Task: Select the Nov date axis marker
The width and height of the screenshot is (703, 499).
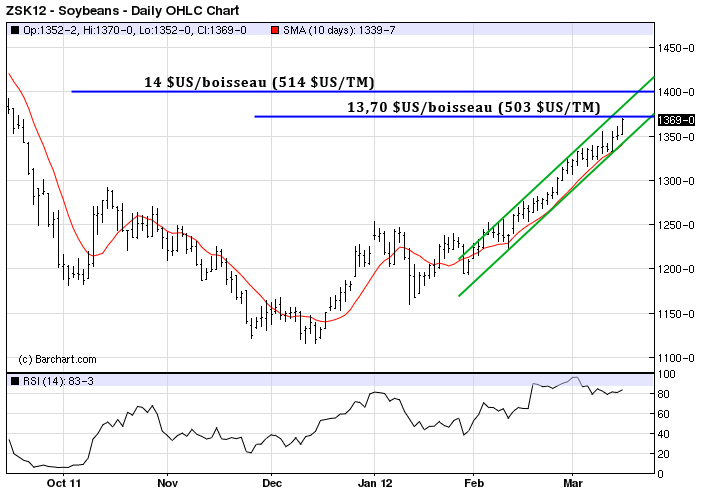Action: pyautogui.click(x=166, y=482)
